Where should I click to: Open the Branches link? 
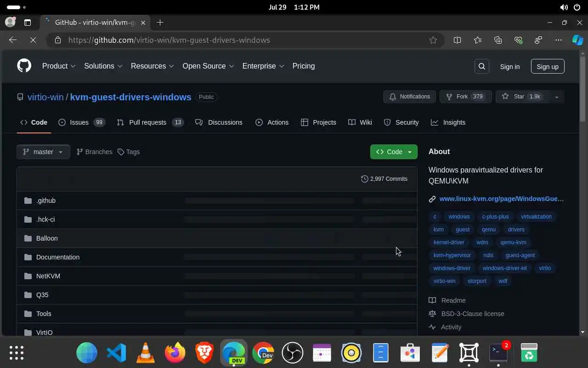(94, 152)
